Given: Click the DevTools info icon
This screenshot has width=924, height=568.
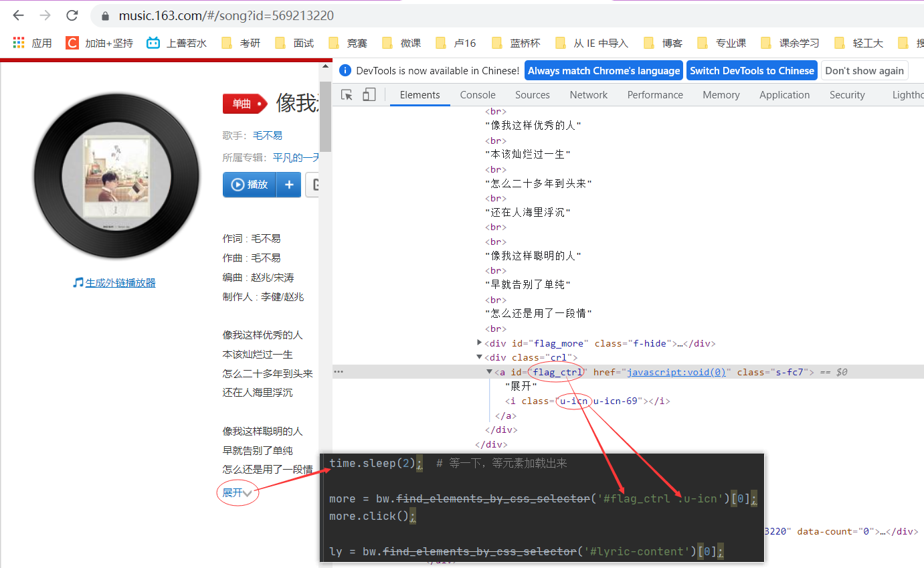Looking at the screenshot, I should coord(345,70).
